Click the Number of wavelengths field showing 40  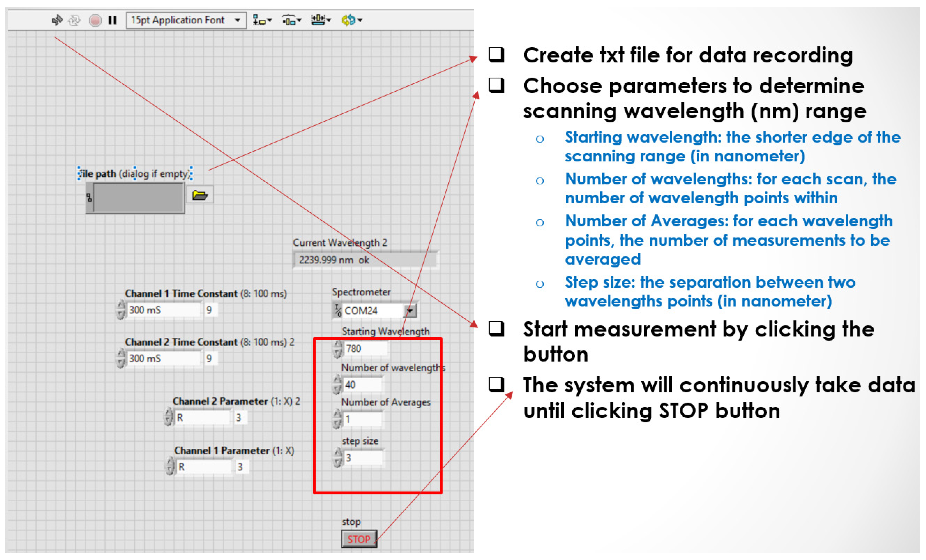(x=362, y=385)
